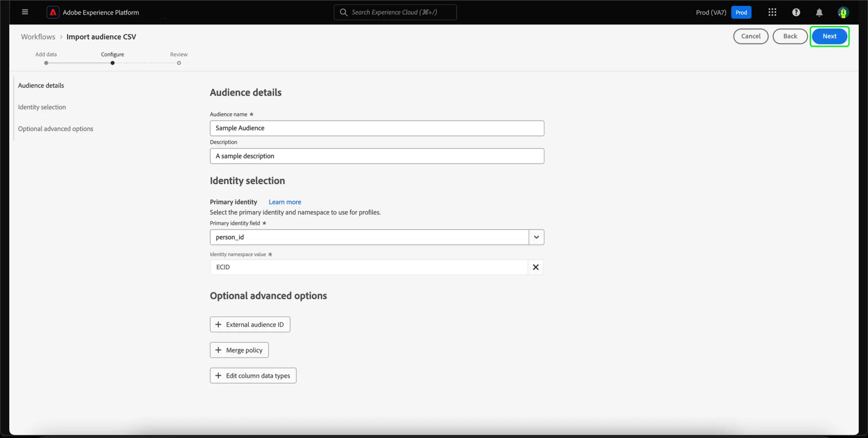Open the user profile avatar
This screenshot has height=438, width=868.
click(843, 13)
